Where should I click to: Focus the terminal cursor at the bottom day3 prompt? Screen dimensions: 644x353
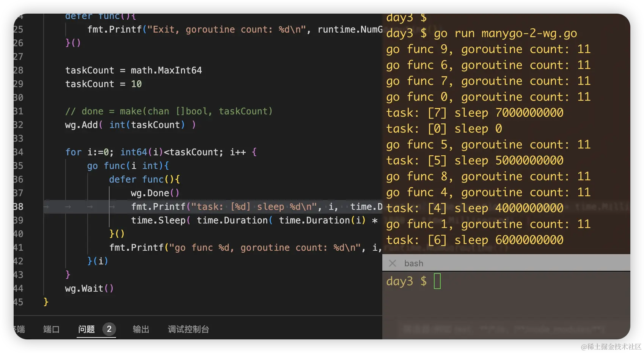437,281
